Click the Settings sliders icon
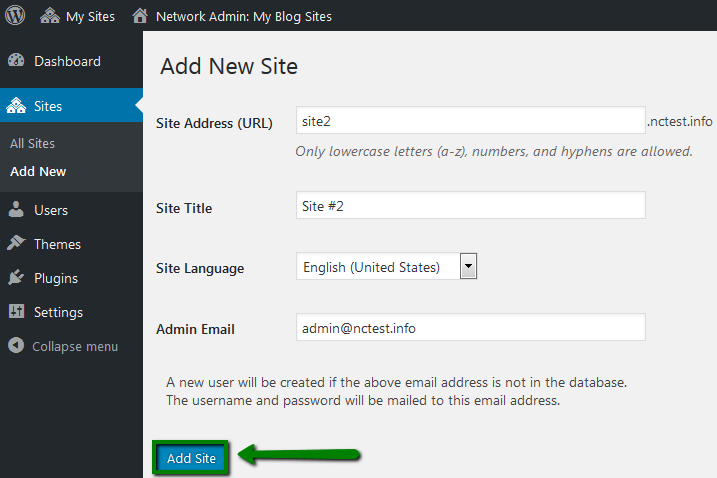Image resolution: width=717 pixels, height=478 pixels. pyautogui.click(x=16, y=311)
